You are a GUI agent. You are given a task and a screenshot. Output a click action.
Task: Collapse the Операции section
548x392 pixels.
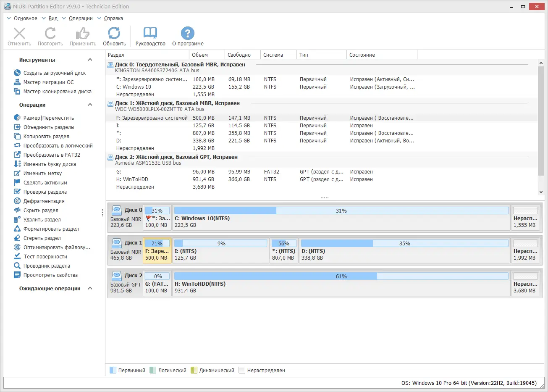[90, 105]
